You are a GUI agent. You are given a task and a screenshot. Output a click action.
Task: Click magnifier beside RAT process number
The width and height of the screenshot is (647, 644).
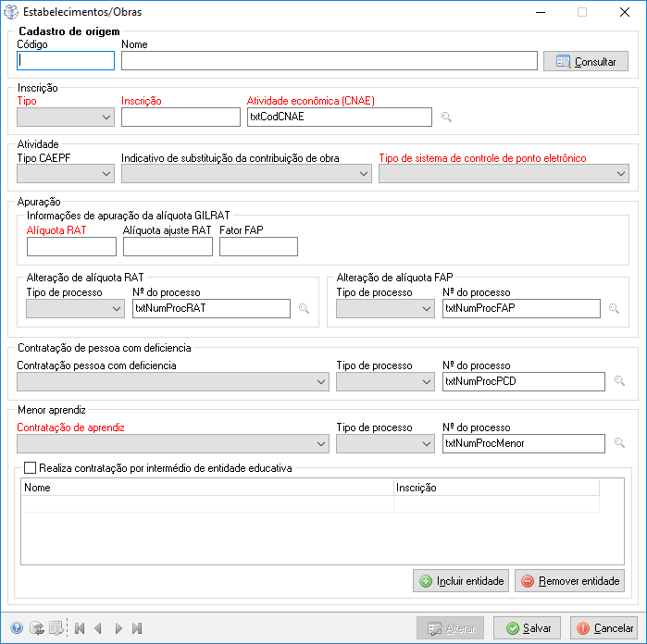point(304,309)
